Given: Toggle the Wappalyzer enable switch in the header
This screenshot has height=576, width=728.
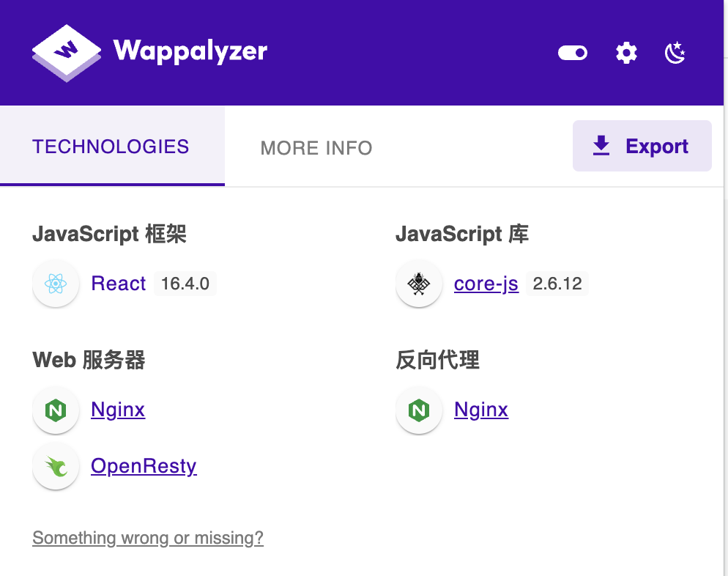Looking at the screenshot, I should pos(573,53).
